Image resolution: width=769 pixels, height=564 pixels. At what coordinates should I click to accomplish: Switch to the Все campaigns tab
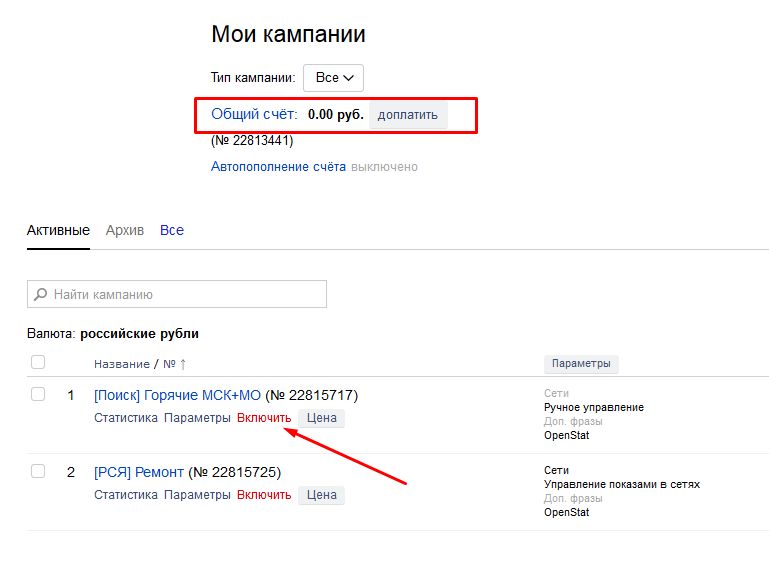pos(172,230)
